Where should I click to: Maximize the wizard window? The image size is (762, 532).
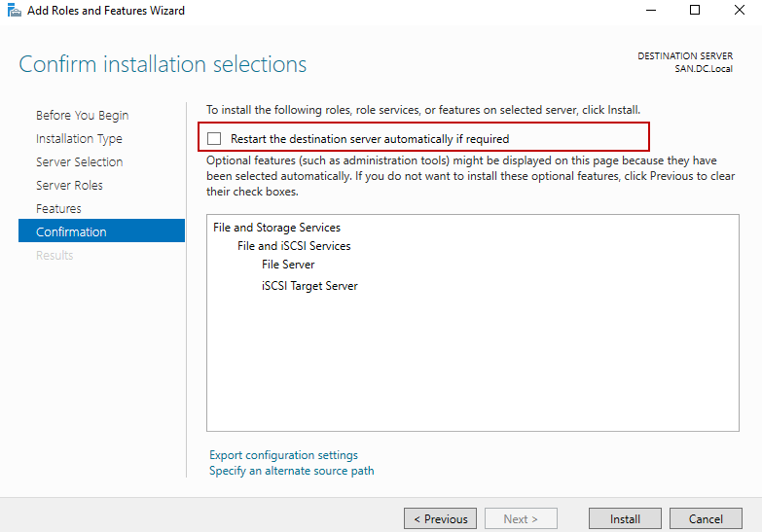[x=695, y=11]
